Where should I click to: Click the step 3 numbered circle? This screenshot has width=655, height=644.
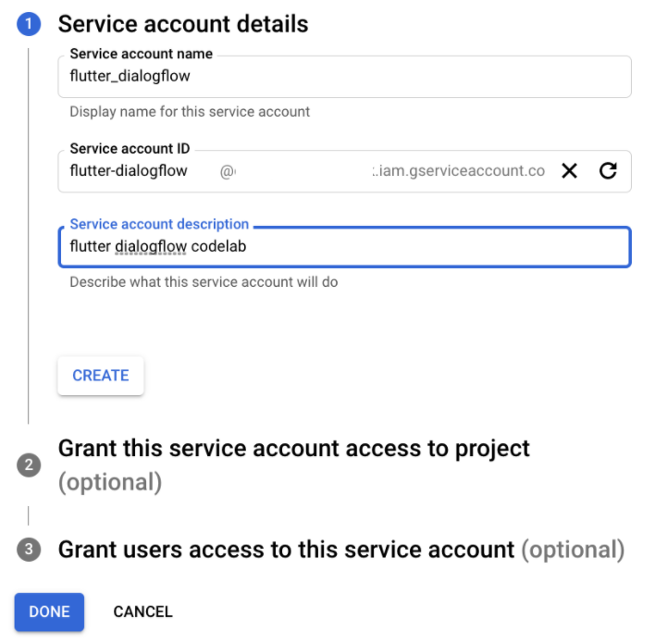(x=29, y=550)
